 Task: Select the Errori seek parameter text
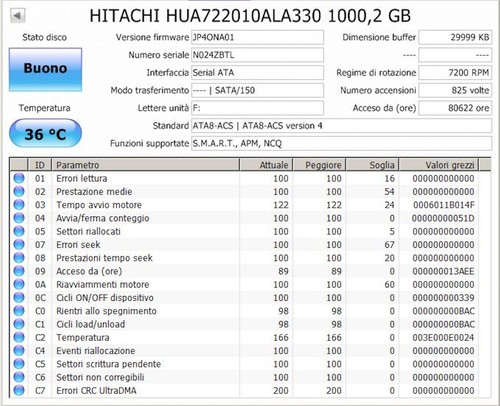click(78, 245)
